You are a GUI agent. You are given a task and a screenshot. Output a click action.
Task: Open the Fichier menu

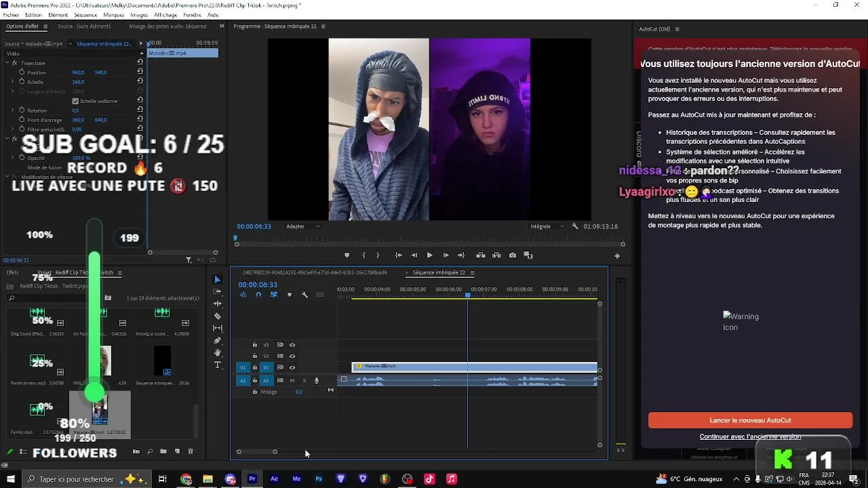point(11,15)
